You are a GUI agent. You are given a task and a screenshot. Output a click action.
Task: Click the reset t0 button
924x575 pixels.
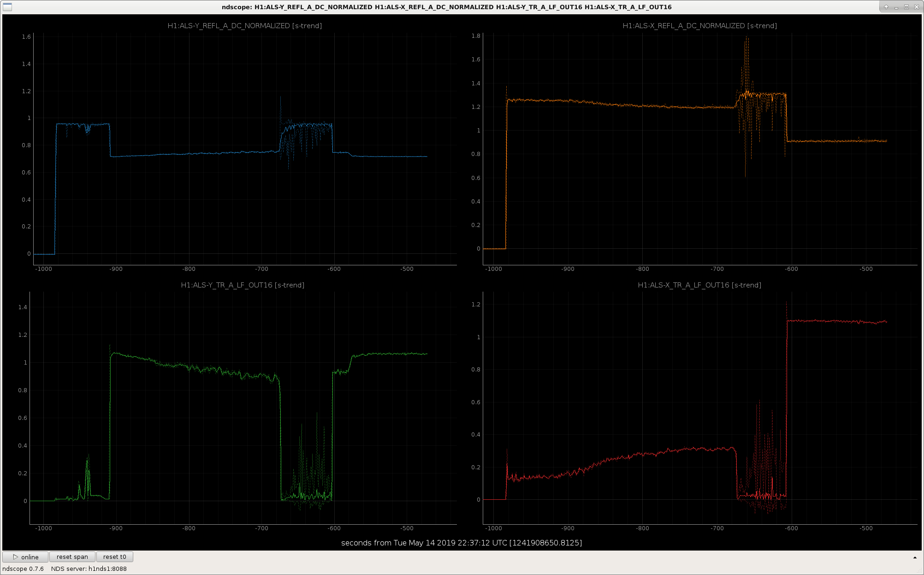click(115, 557)
